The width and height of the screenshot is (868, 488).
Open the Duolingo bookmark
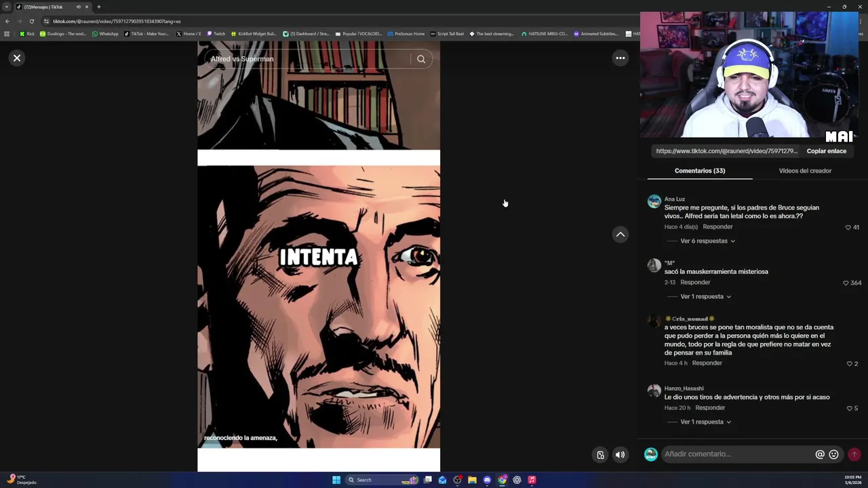(x=63, y=34)
